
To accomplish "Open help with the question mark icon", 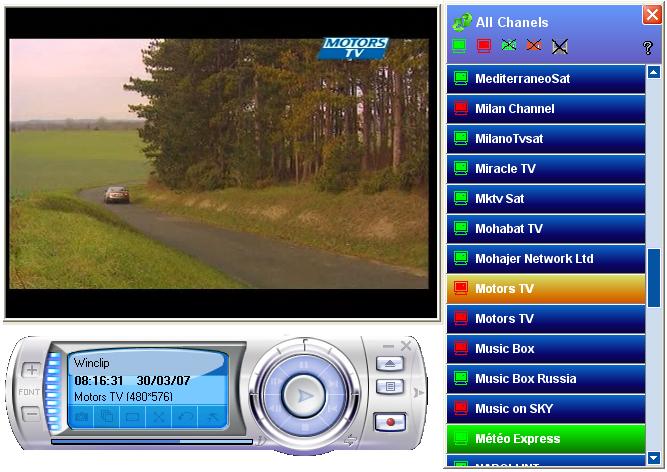I will (647, 47).
